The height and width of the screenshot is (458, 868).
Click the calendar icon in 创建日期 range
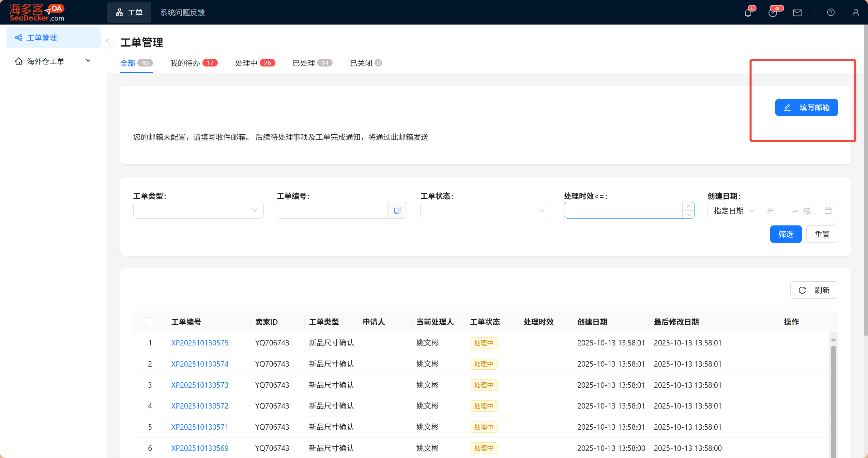828,210
